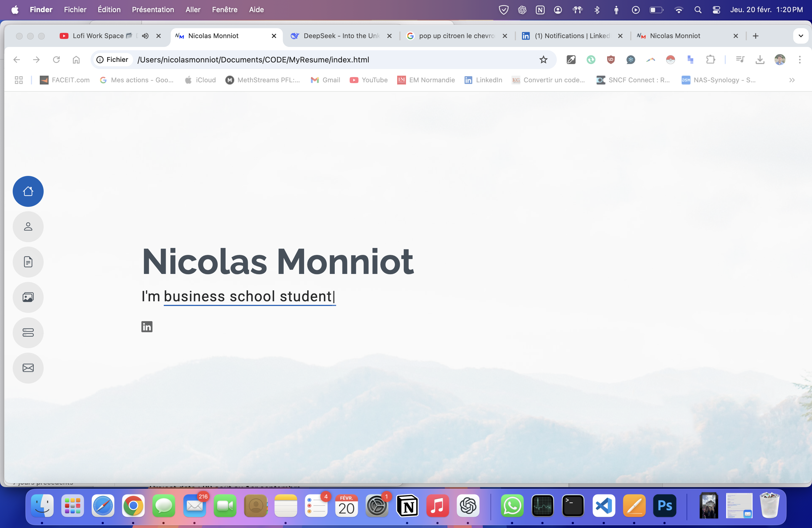Screen dimensions: 812x528
Task: Switch to the DeepSeek tab
Action: [x=341, y=36]
